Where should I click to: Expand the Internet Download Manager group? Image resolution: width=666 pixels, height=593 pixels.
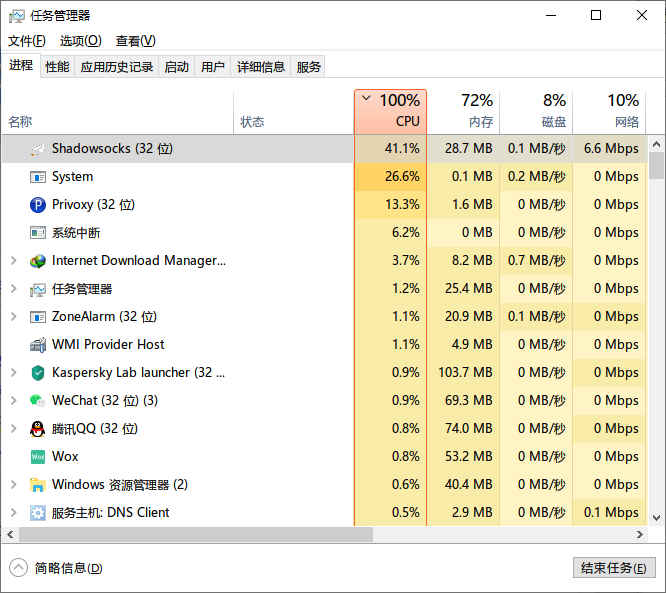[x=14, y=260]
